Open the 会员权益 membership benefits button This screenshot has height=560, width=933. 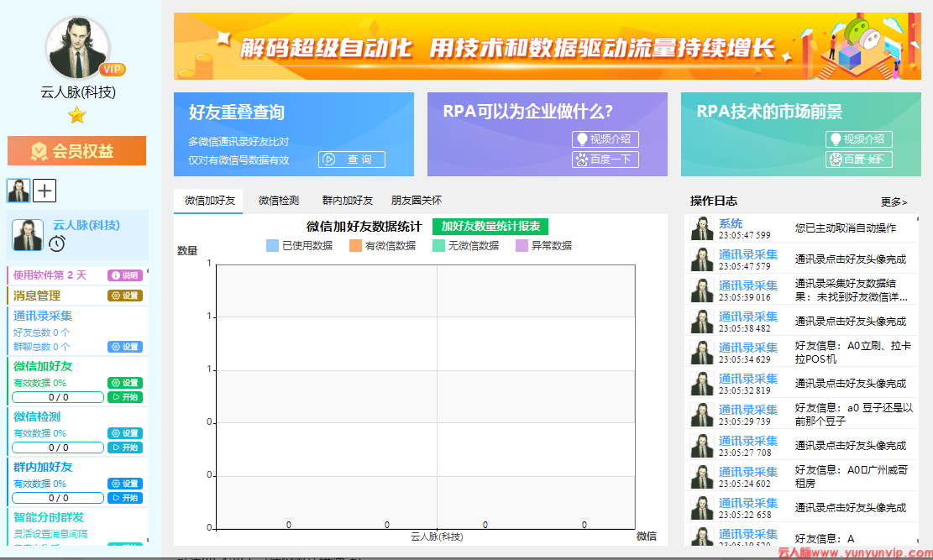[x=76, y=150]
